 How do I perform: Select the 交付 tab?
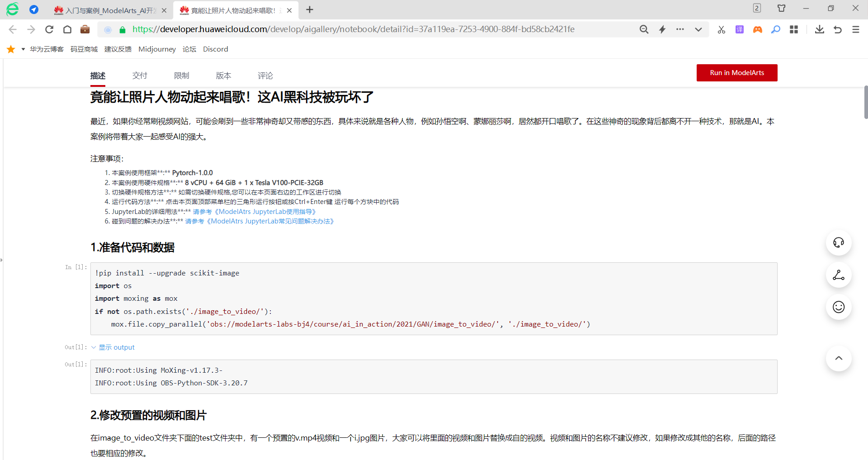click(x=140, y=76)
